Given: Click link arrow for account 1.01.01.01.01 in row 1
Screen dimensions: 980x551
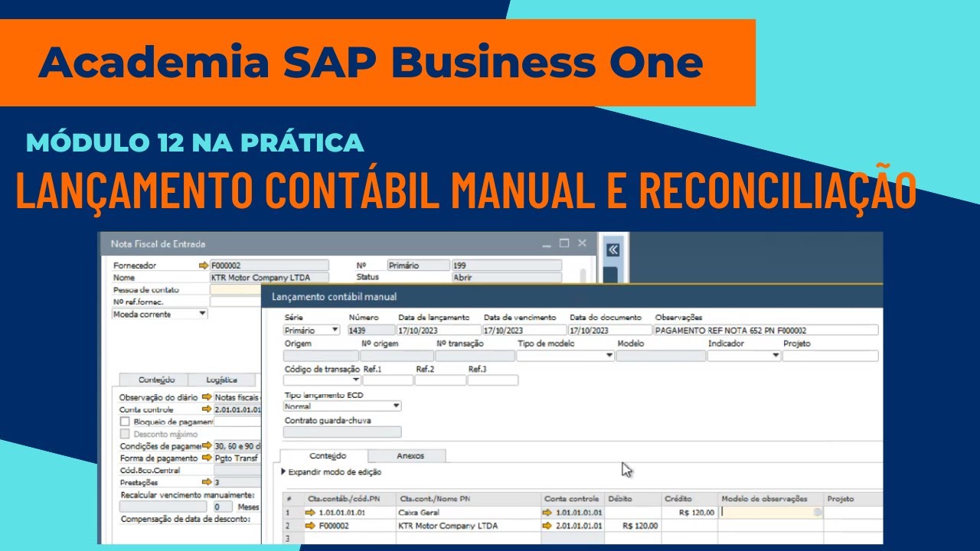Looking at the screenshot, I should (310, 513).
